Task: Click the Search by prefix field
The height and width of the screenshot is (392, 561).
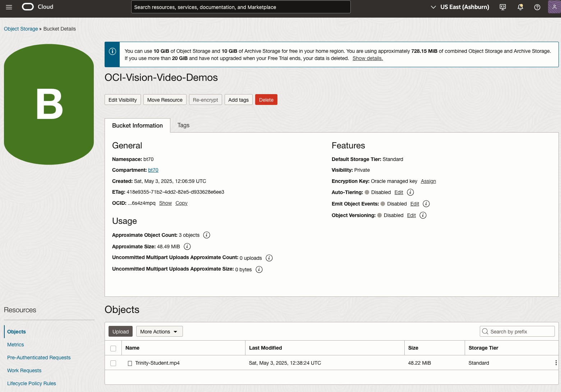Action: pyautogui.click(x=517, y=332)
